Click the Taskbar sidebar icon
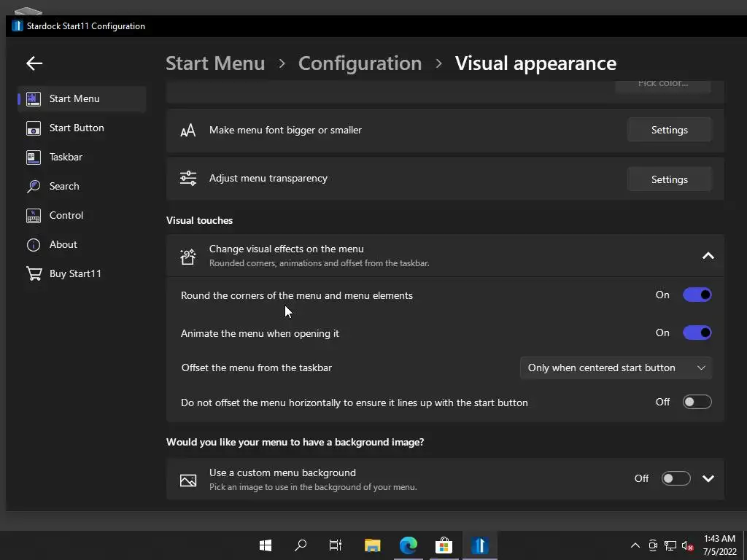Image resolution: width=747 pixels, height=560 pixels. point(34,157)
